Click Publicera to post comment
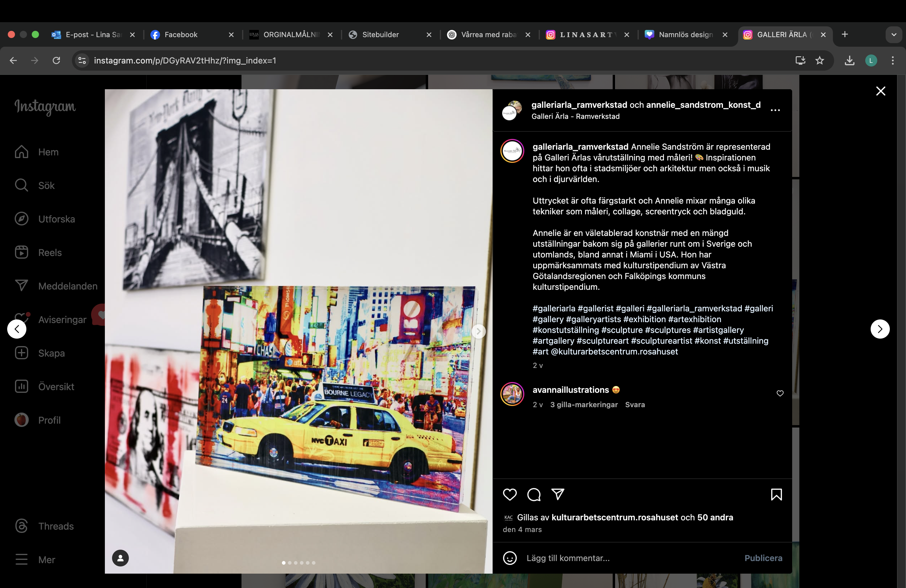The width and height of the screenshot is (906, 588). (x=763, y=558)
